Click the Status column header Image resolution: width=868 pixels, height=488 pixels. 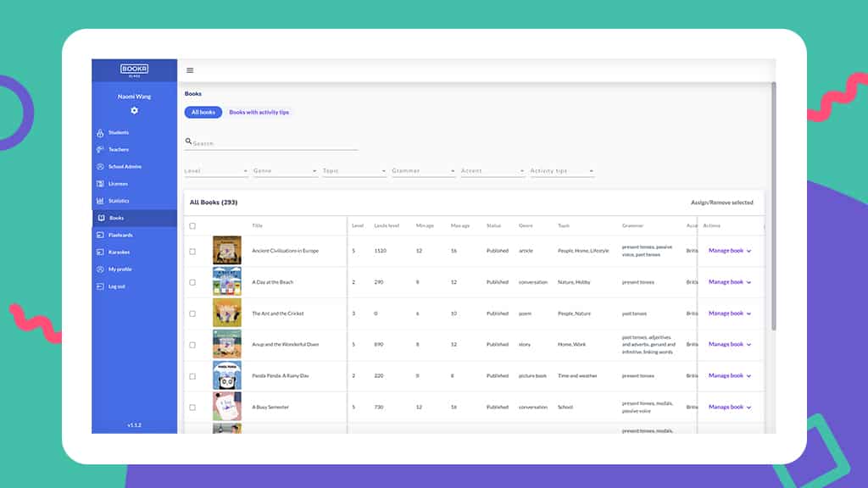coord(493,225)
